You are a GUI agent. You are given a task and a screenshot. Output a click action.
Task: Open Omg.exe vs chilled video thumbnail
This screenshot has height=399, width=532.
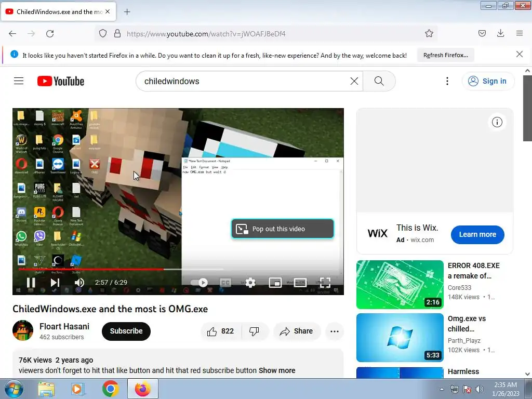(x=400, y=338)
